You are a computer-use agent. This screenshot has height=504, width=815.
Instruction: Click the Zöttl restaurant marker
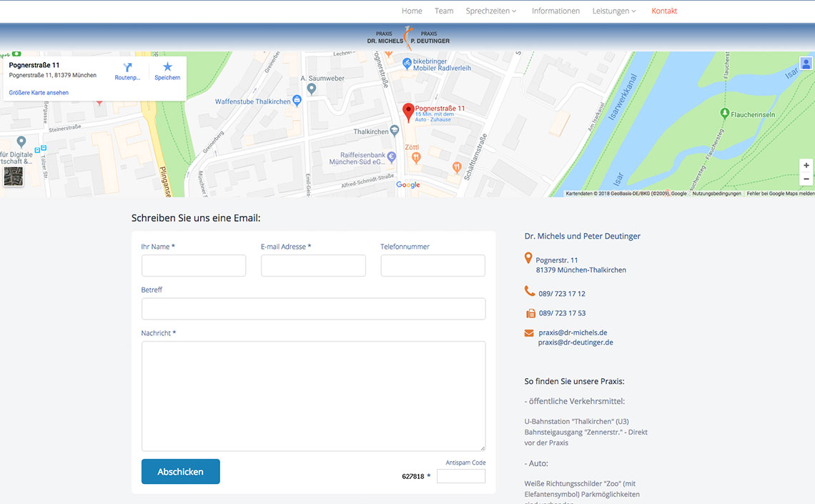[x=416, y=157]
